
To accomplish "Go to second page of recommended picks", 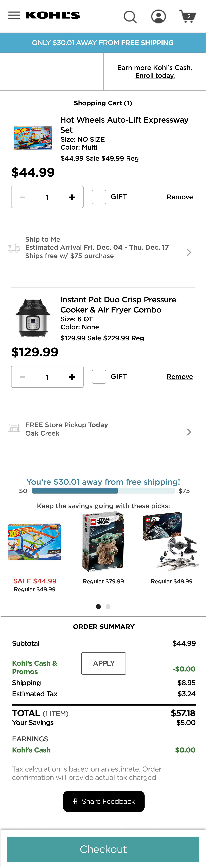I will pos(108,607).
